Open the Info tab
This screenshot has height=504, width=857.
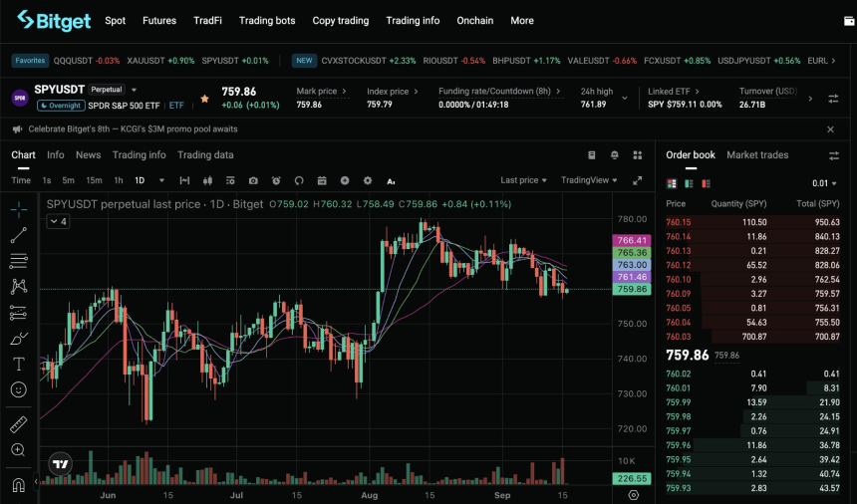click(55, 155)
